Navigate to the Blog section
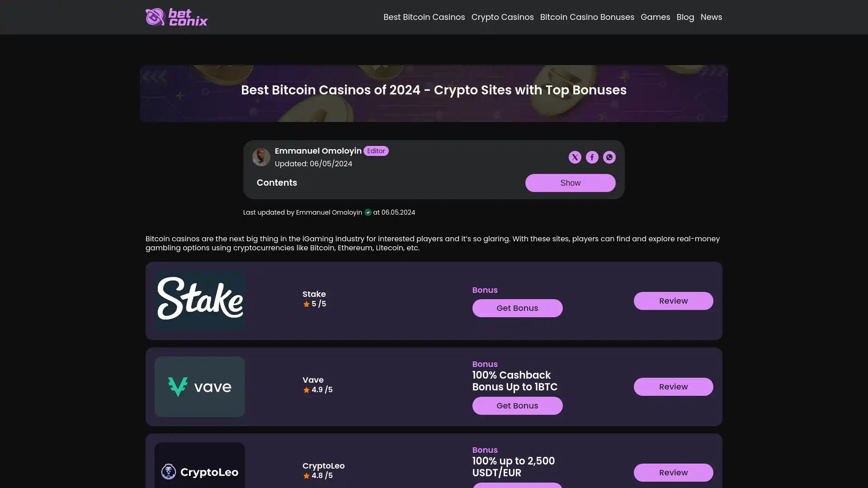 [685, 17]
